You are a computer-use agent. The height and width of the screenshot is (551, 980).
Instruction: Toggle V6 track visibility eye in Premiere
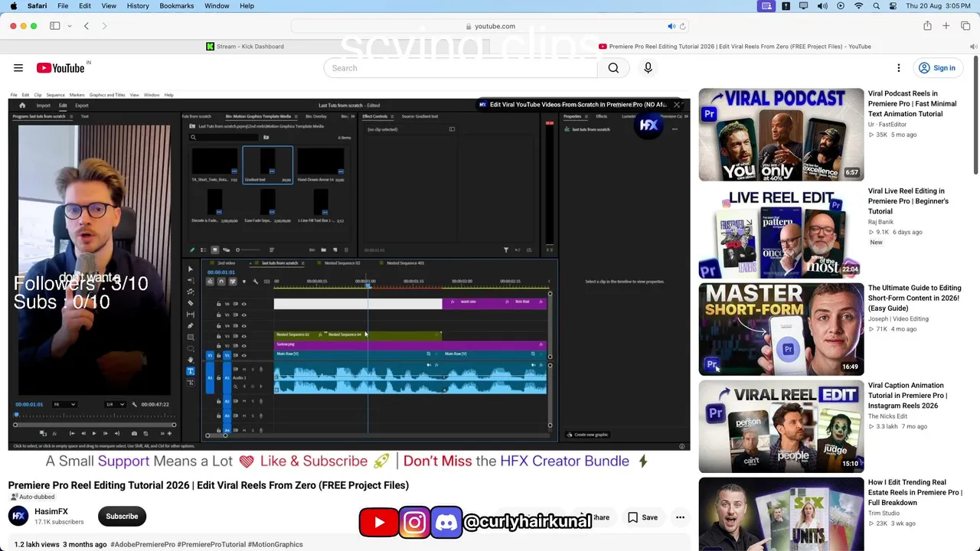[244, 304]
